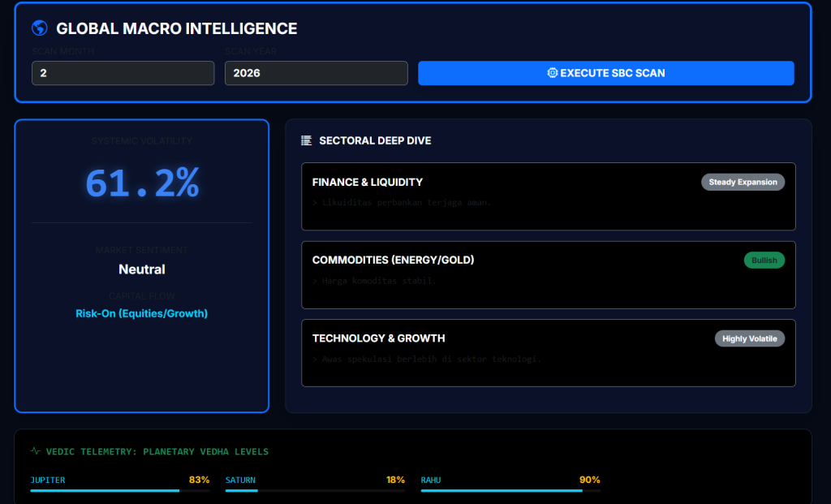The image size is (831, 504).
Task: Click the Risk-On (Equities/Growth) capital flow text
Action: point(142,313)
